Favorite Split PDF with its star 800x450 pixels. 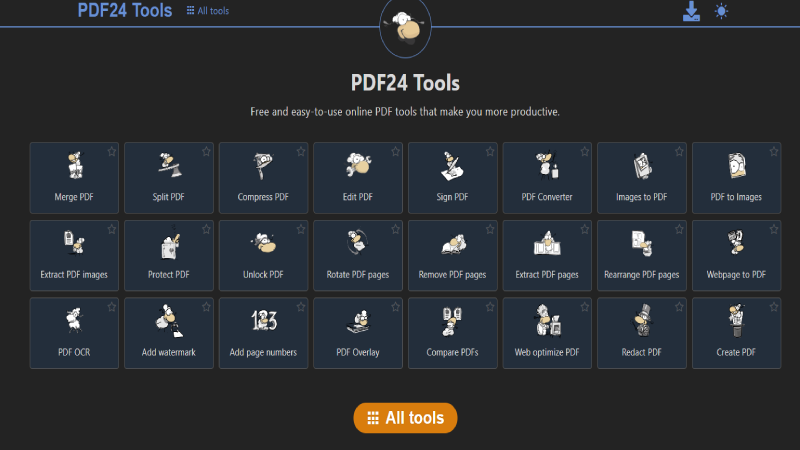click(206, 152)
